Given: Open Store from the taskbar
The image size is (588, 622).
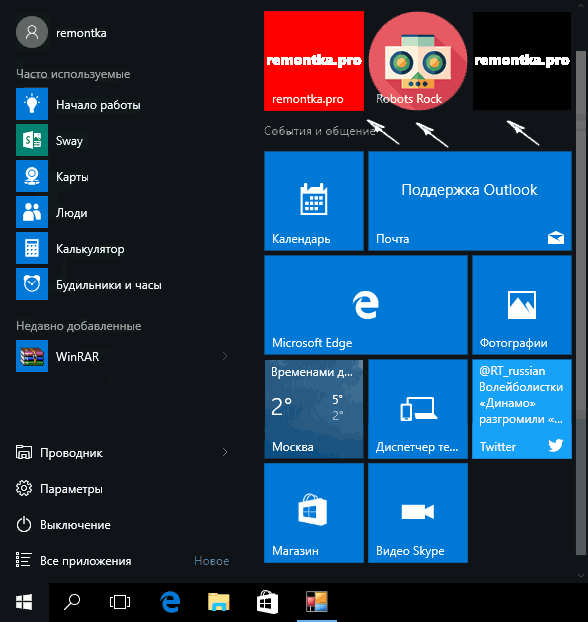Looking at the screenshot, I should [x=267, y=602].
